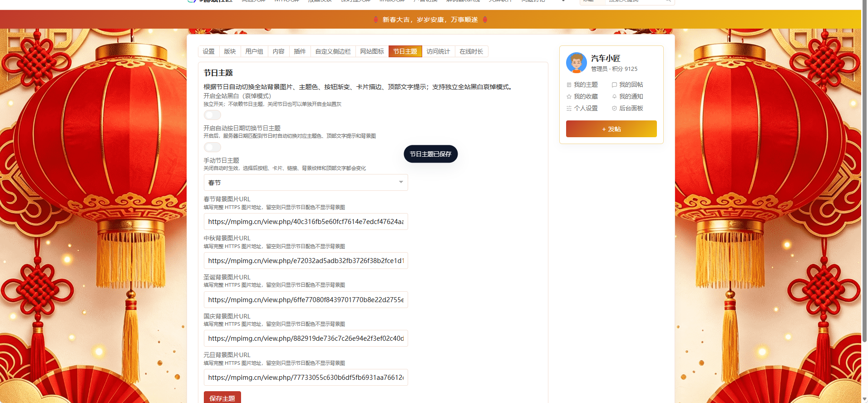The image size is (868, 403).
Task: Click the 汽车小匠 username link
Action: 606,58
